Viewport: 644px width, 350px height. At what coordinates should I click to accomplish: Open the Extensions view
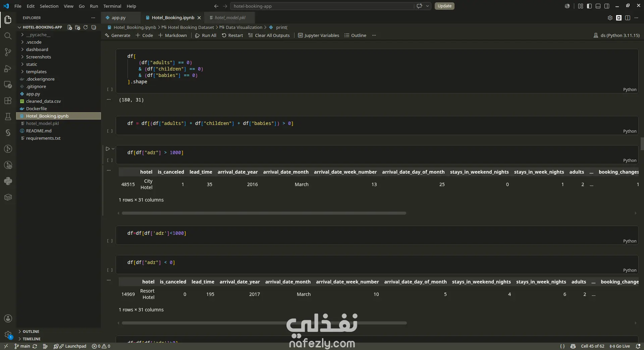(x=8, y=101)
